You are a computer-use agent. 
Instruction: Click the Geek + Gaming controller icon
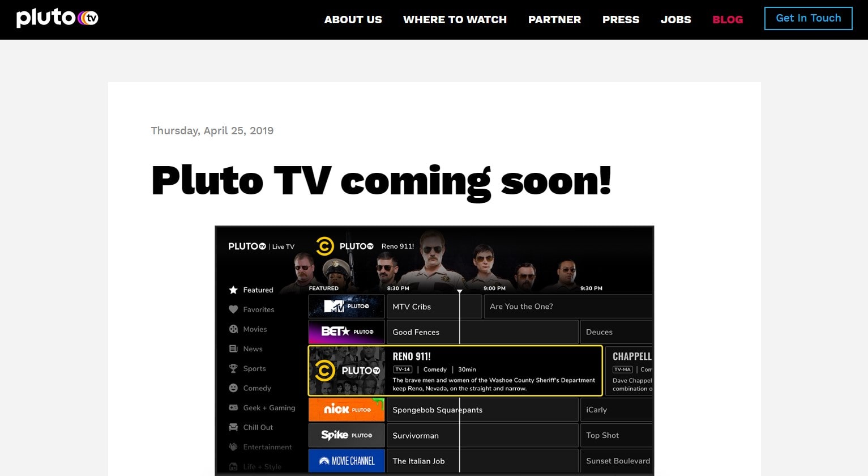233,407
